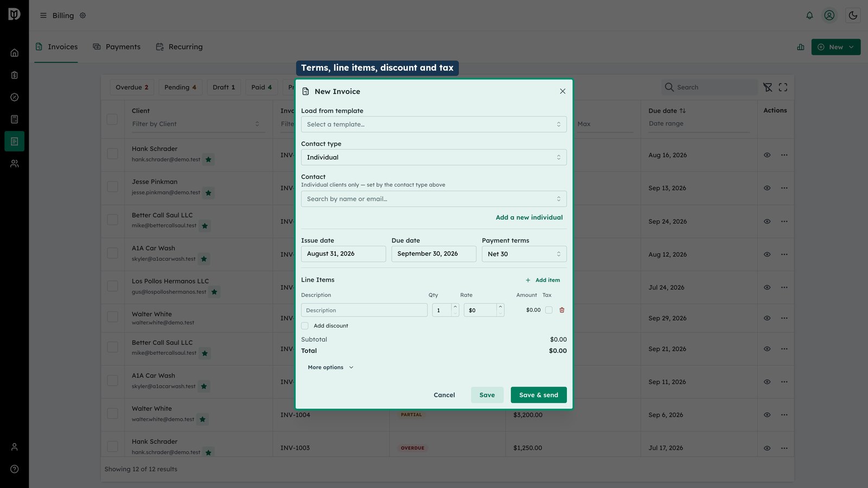Open Contact type dropdown
Image resolution: width=868 pixels, height=488 pixels.
click(434, 157)
